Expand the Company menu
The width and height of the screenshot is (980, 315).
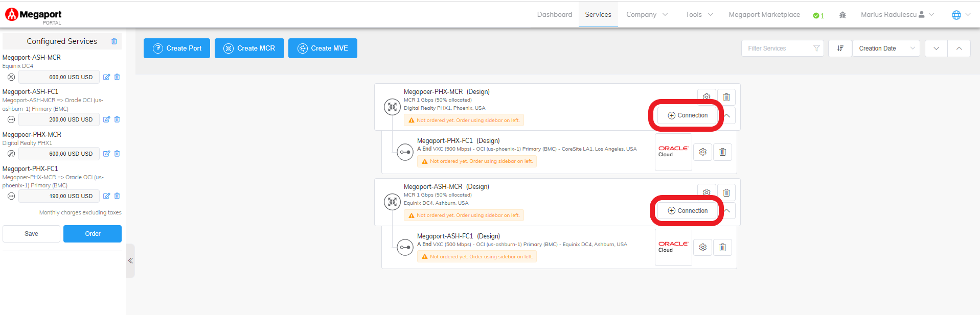647,15
